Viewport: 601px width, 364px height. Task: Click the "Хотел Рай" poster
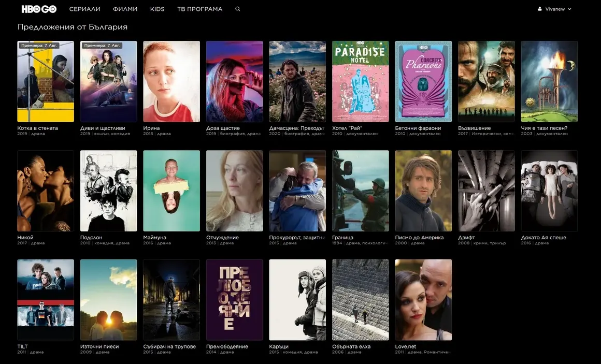361,81
